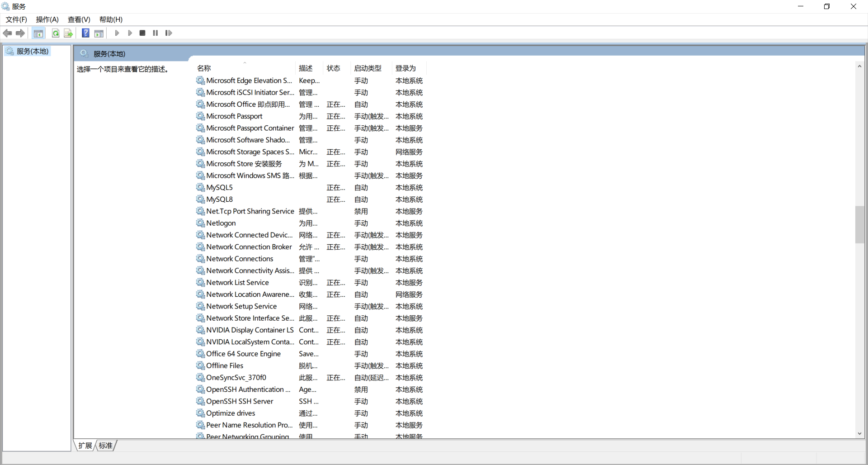Select the Microsoft Edge Elevation Service row
Viewport: 868px width, 465px height.
(311, 81)
